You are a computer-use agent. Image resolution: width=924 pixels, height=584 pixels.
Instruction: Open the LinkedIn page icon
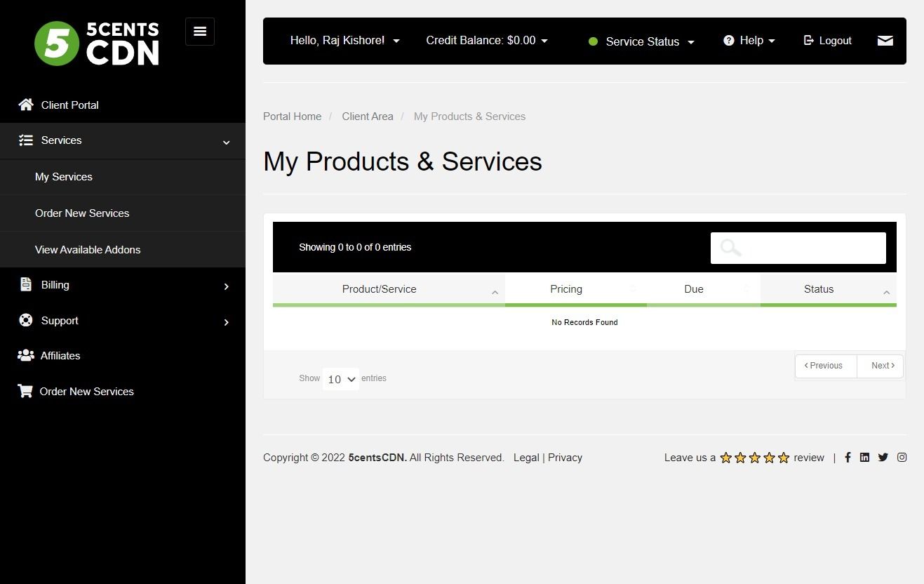864,457
